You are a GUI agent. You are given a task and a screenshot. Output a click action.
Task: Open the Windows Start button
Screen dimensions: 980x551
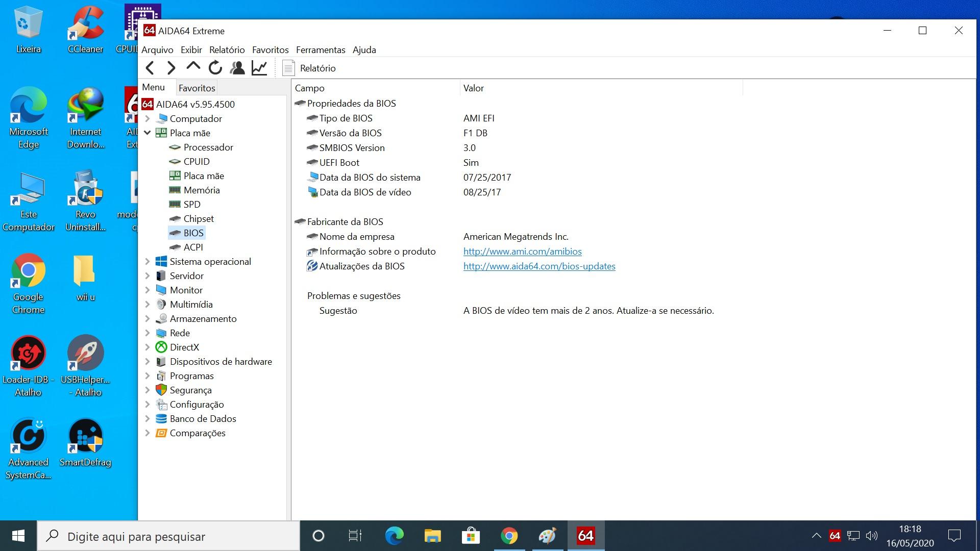point(18,536)
